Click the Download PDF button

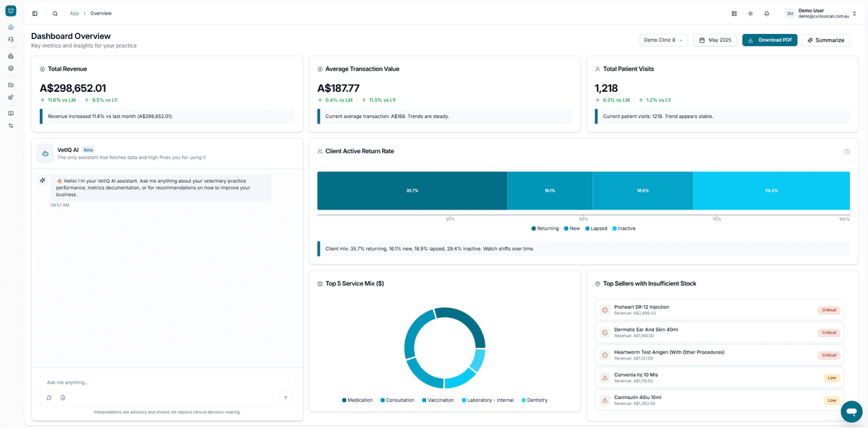770,40
